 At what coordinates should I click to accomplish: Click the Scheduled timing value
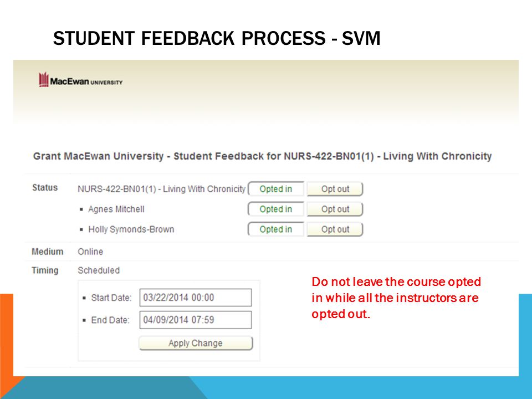[x=99, y=270]
